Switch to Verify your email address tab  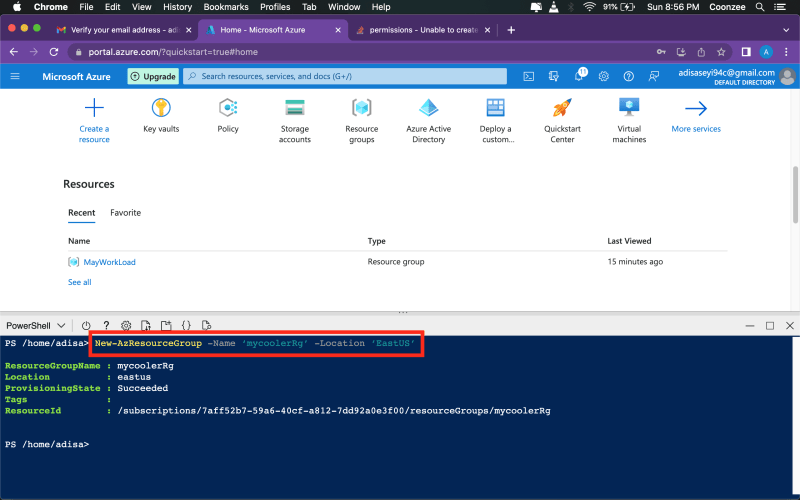point(124,30)
